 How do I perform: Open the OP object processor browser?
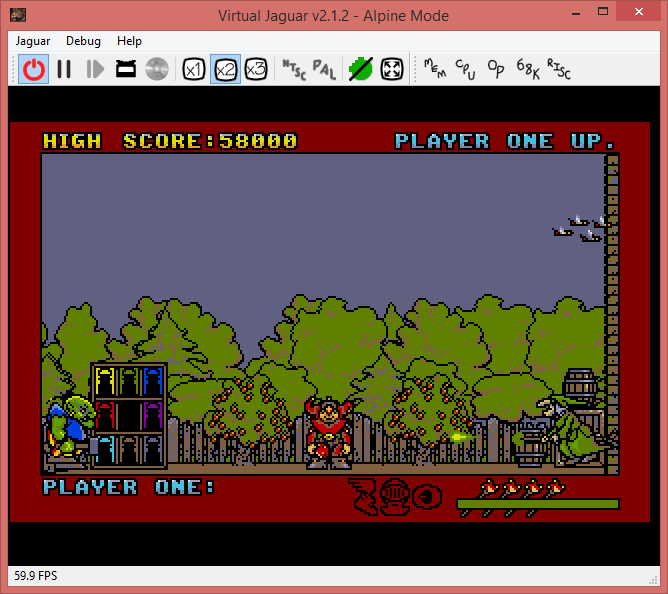click(496, 69)
